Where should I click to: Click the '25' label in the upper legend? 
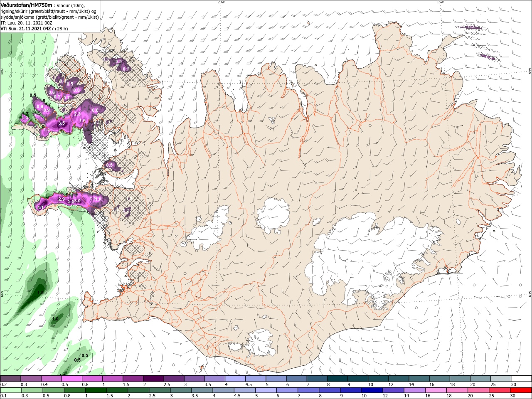click(x=493, y=384)
